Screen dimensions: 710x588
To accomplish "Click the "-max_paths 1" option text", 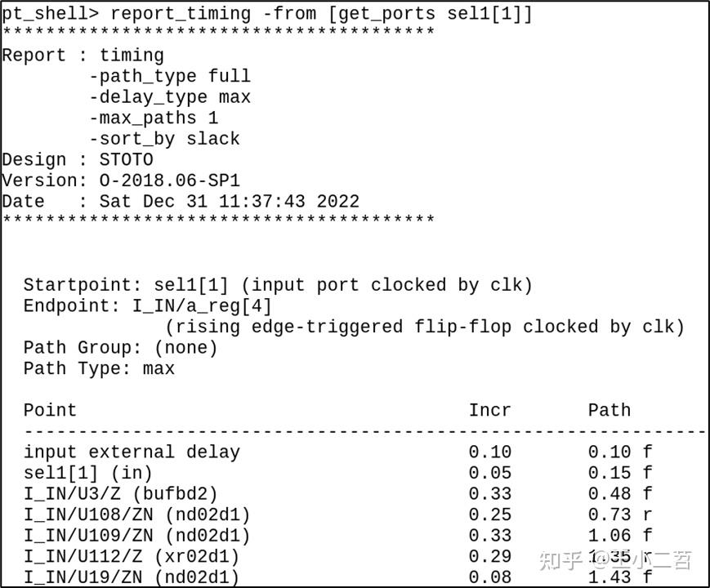I will point(153,118).
